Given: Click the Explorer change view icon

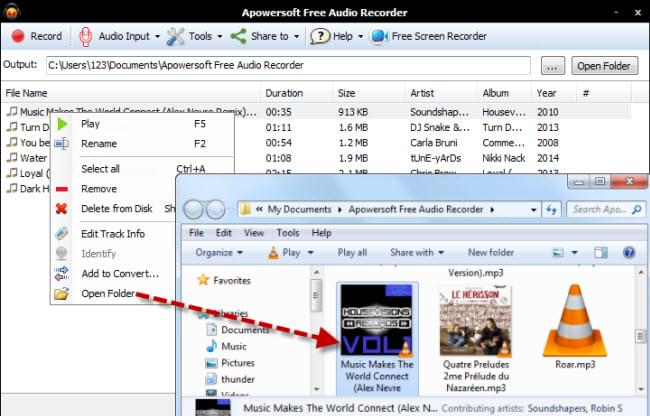Looking at the screenshot, I should pos(558,252).
